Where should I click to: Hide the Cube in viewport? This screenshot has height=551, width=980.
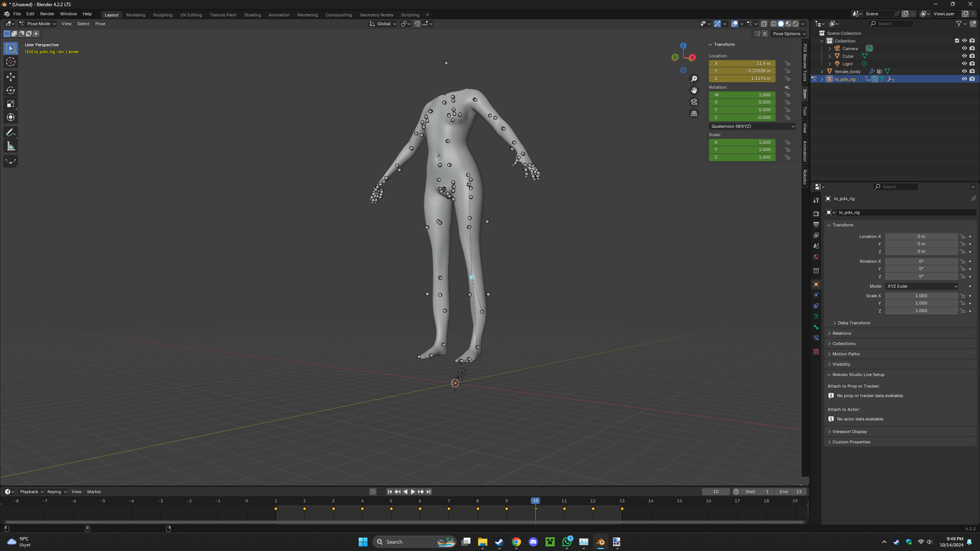click(x=964, y=56)
